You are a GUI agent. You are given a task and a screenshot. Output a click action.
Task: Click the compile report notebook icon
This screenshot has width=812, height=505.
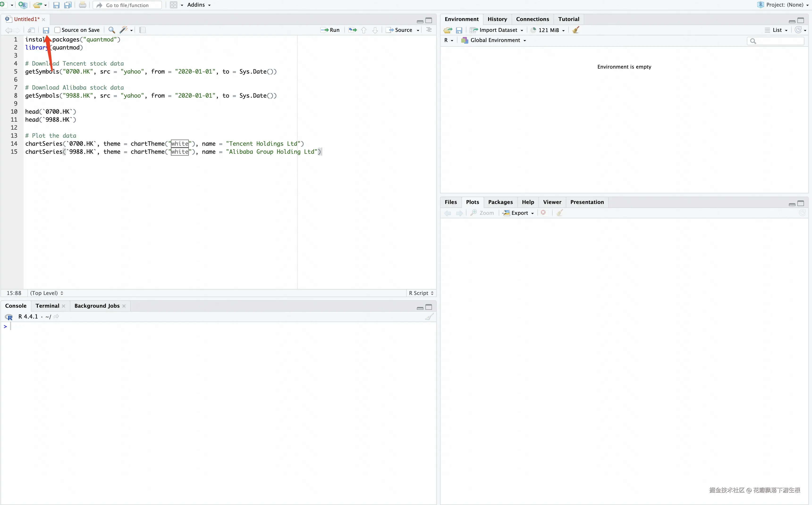[142, 30]
